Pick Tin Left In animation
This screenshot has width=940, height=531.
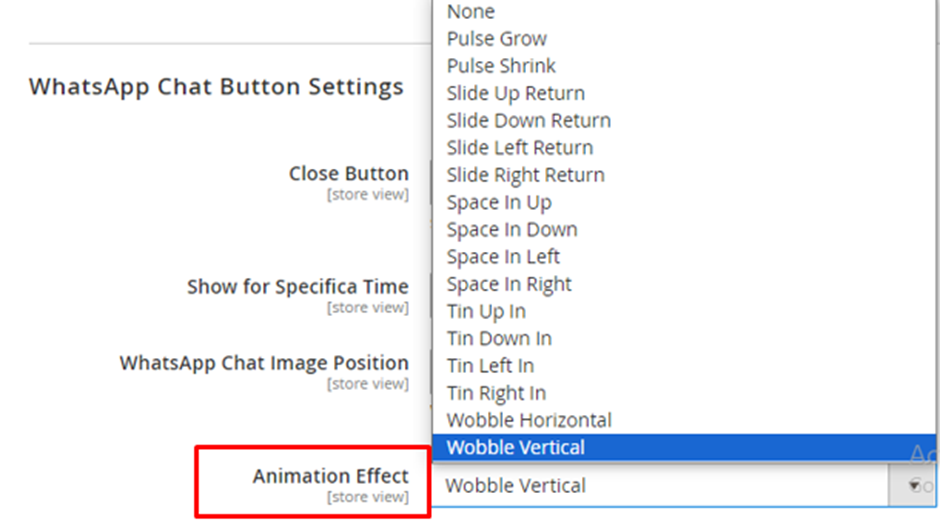click(684, 366)
